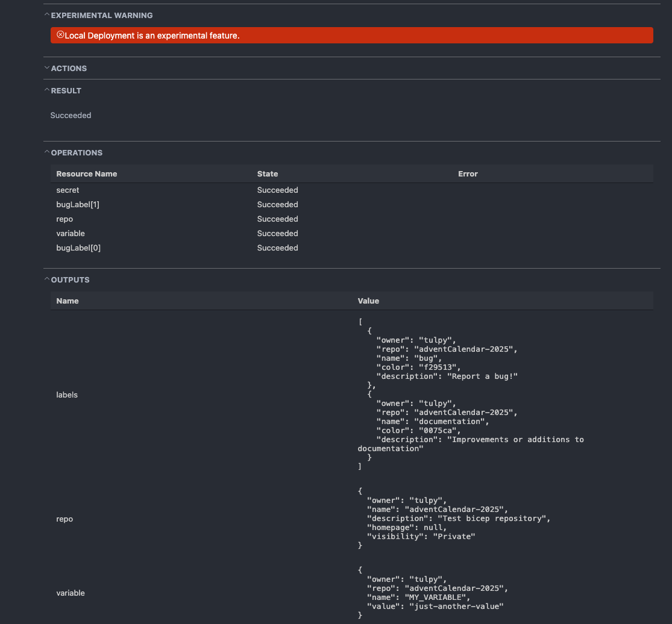Select the 'bugLabel[0]' resource row
The height and width of the screenshot is (624, 672).
tap(352, 248)
